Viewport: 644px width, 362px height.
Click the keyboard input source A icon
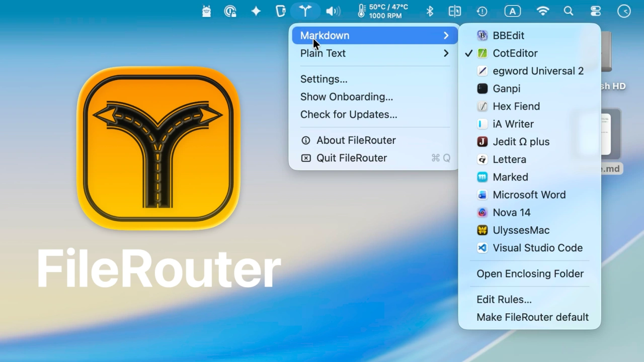[x=513, y=11]
